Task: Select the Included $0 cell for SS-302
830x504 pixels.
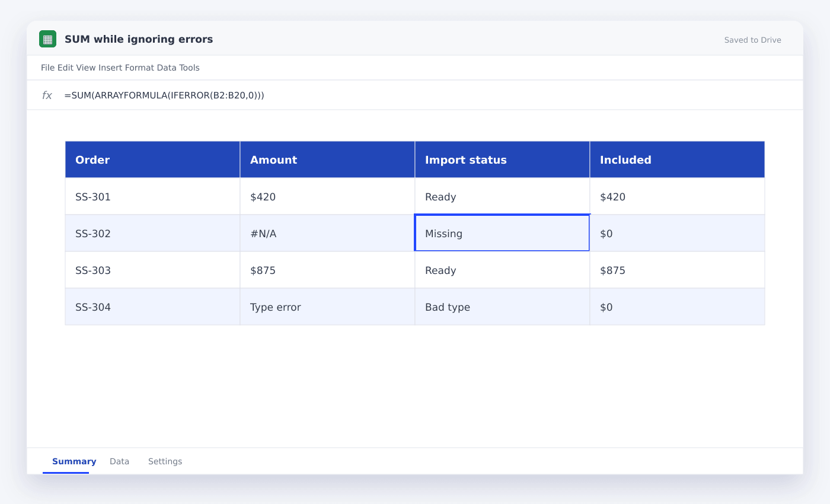Action: 677,233
